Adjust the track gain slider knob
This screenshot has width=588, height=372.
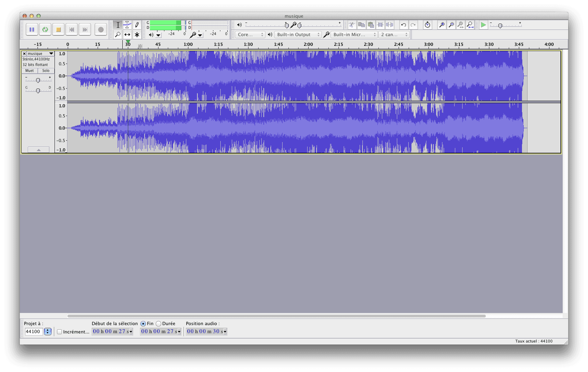(38, 80)
